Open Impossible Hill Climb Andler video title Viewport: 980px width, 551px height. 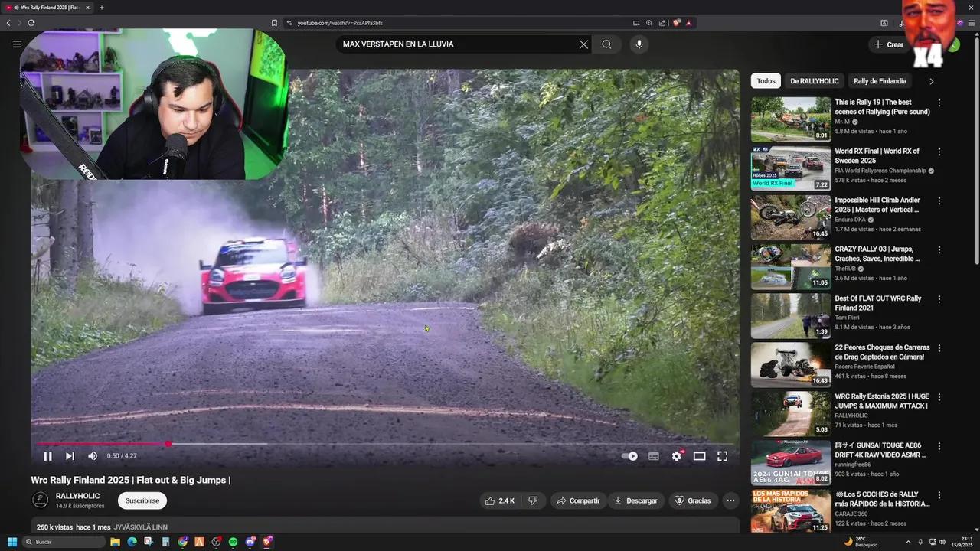pyautogui.click(x=877, y=205)
